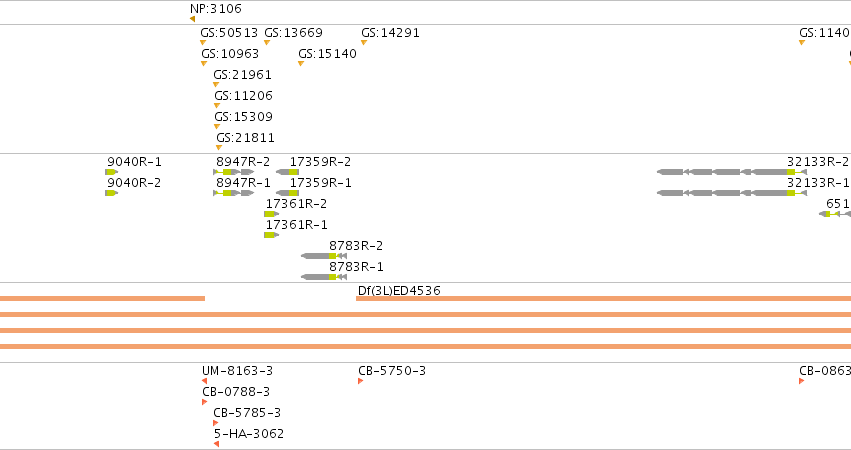Screen dimensions: 851x450
Task: Select the GS:15140 insertion label
Action: [x=327, y=54]
